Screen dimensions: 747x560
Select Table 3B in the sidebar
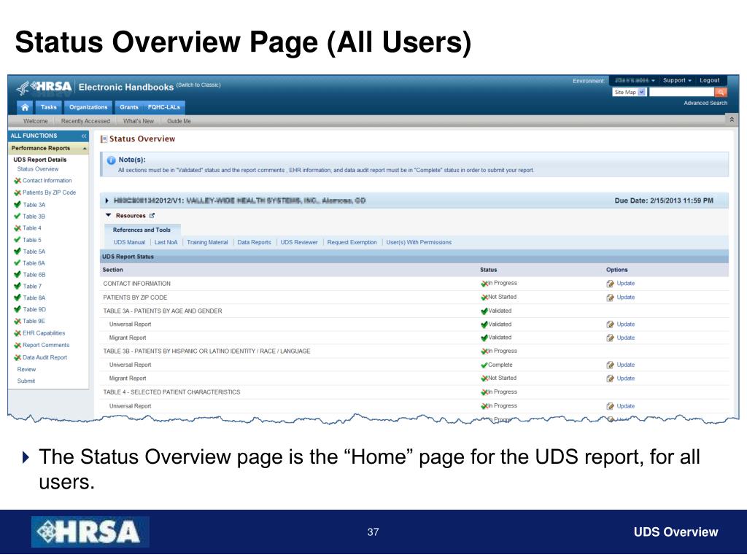(34, 216)
